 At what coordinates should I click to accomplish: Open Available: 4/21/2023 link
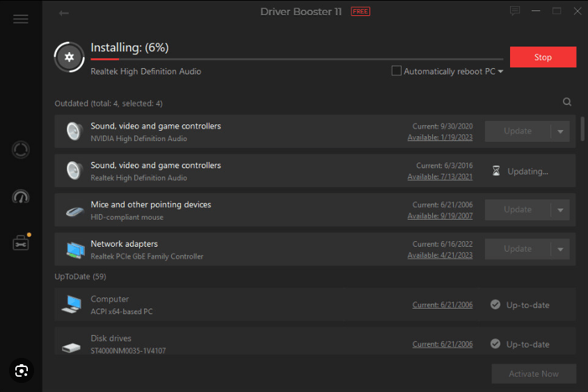pos(440,255)
